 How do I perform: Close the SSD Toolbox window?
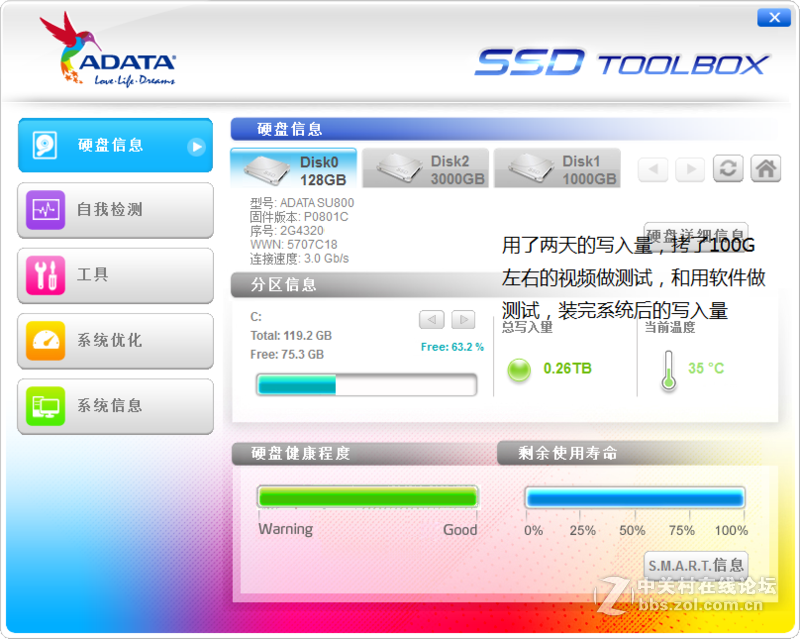[x=774, y=18]
